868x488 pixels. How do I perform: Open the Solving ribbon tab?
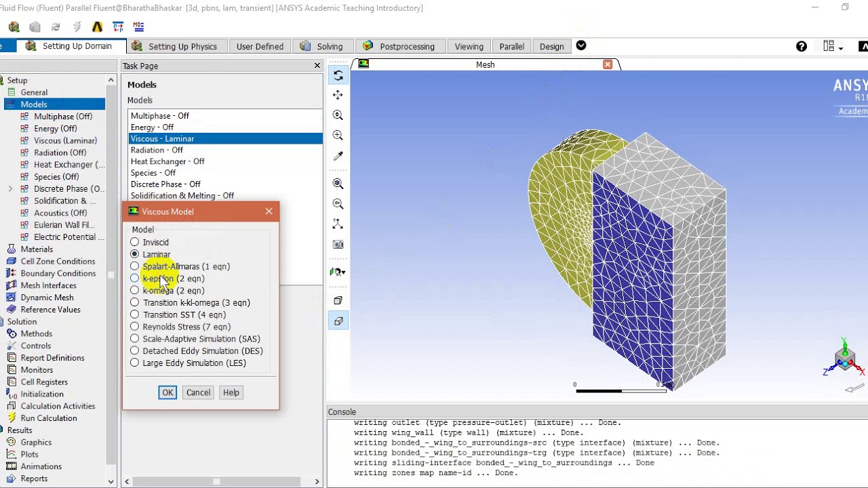coord(322,46)
